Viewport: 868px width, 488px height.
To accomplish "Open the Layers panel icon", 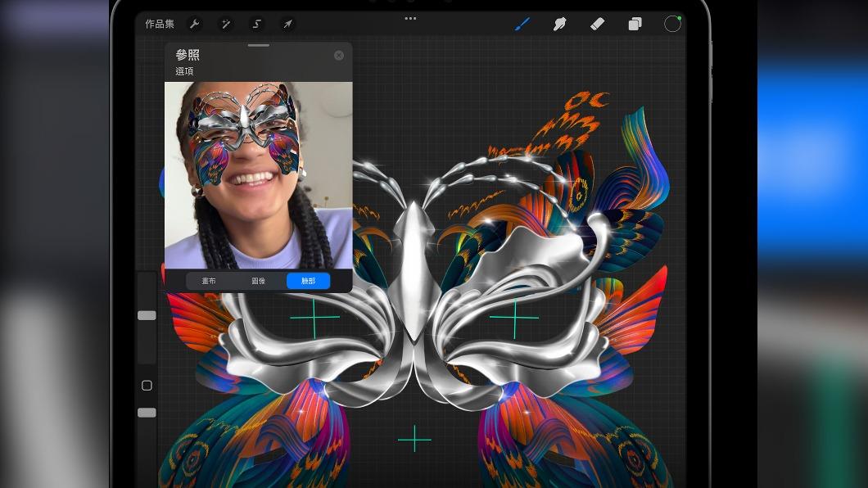I will [x=635, y=24].
